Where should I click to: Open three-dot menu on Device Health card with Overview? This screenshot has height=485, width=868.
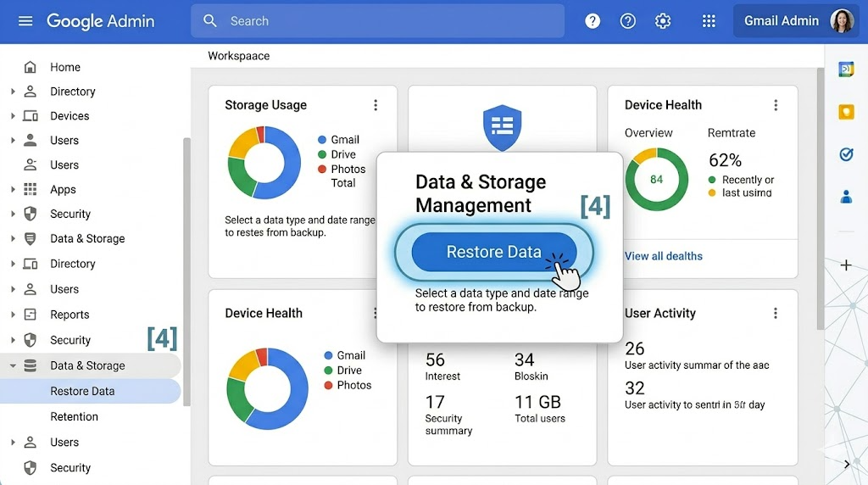(776, 105)
